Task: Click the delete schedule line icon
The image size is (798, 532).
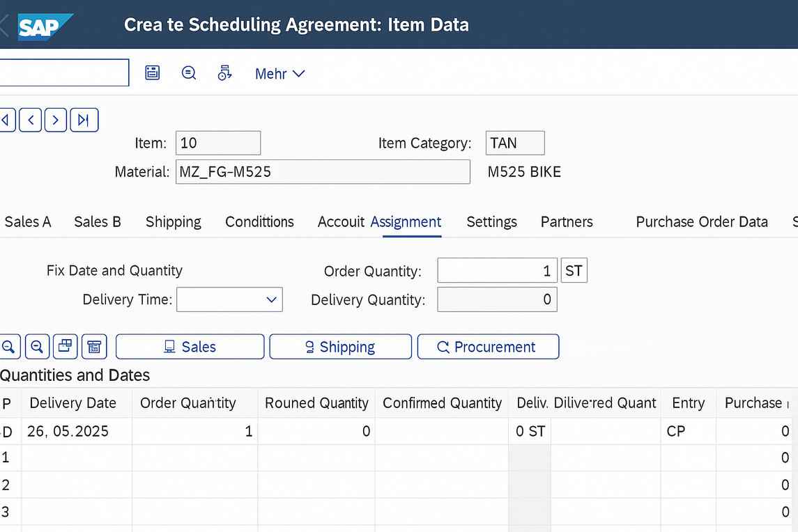Action: 94,347
